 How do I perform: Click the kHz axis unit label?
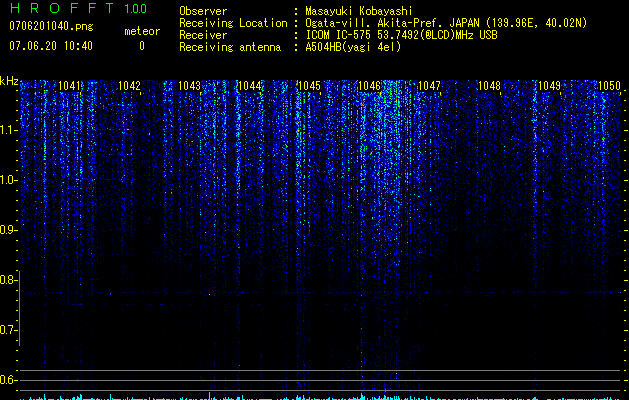click(x=9, y=81)
